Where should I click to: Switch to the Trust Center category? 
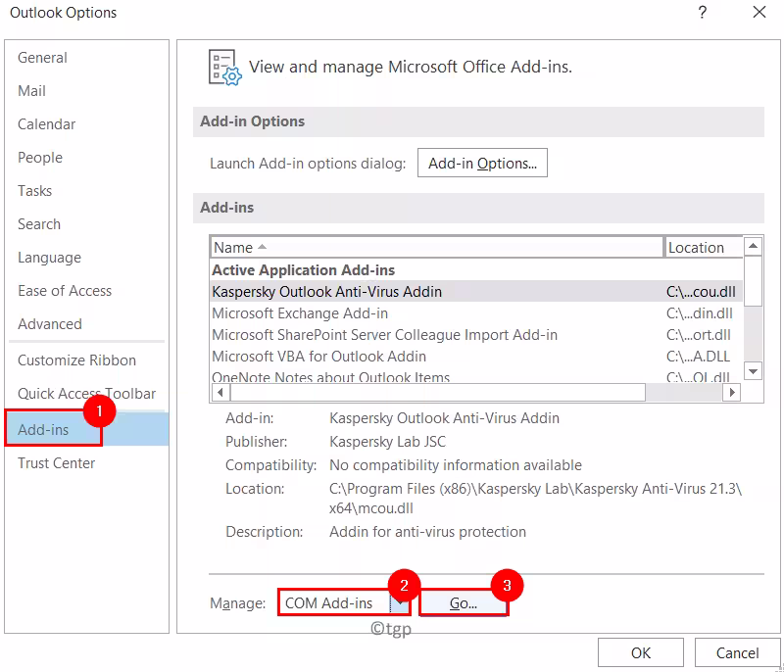[x=57, y=463]
